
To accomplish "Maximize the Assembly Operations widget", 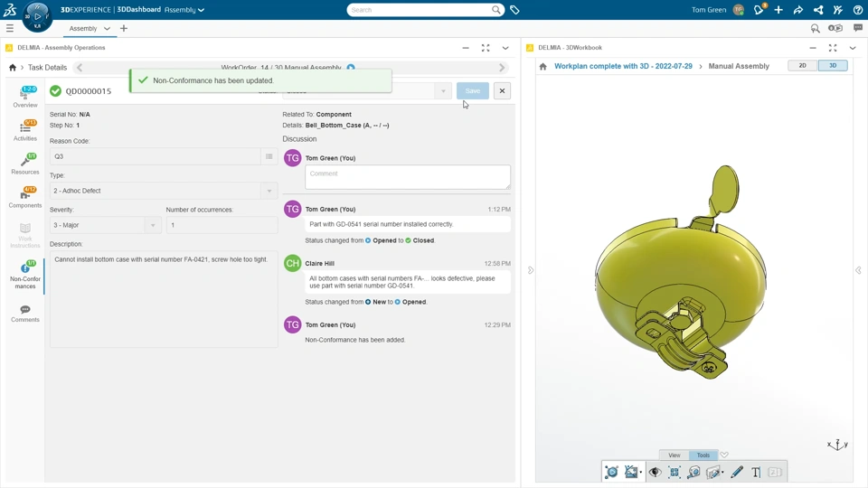I will (486, 48).
